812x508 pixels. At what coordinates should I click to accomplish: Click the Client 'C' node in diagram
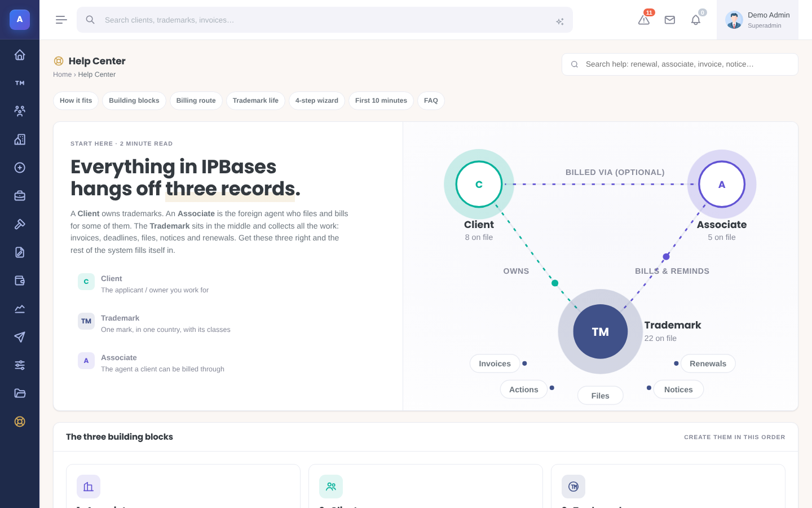point(479,184)
